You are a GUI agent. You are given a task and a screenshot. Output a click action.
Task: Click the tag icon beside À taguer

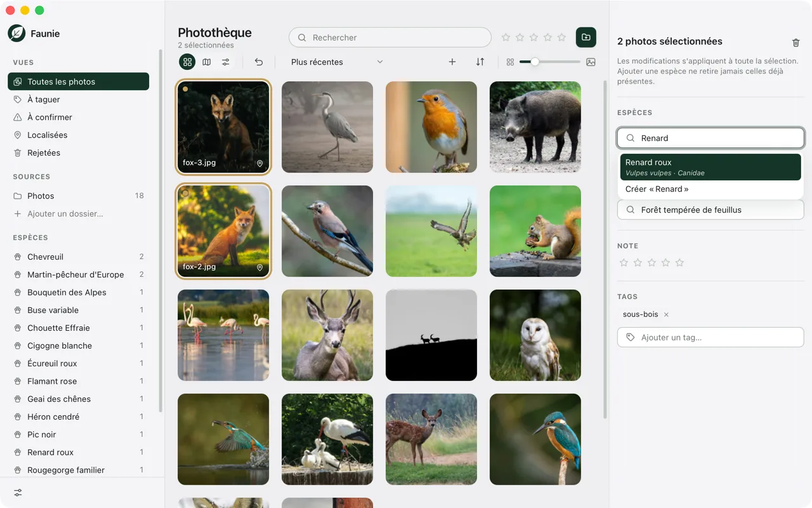(18, 100)
